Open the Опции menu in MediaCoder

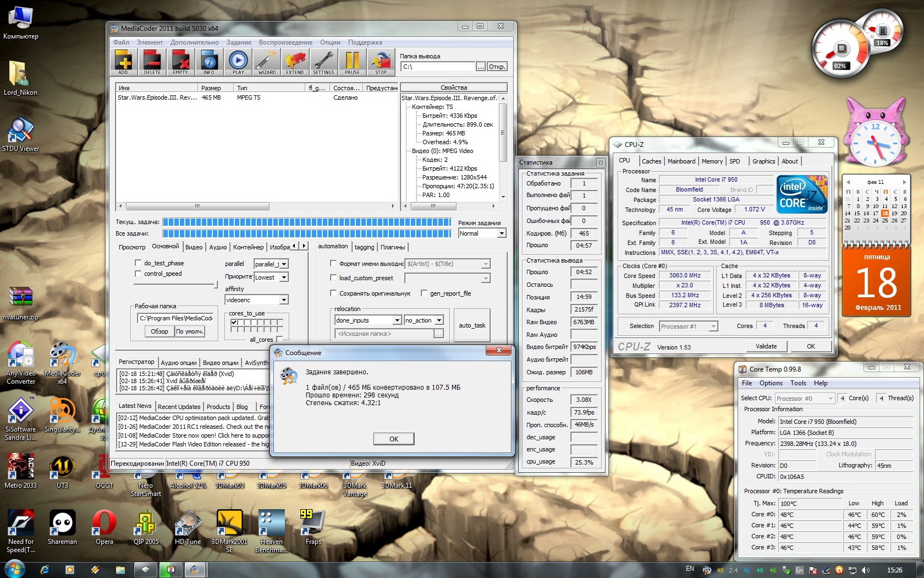(x=330, y=42)
